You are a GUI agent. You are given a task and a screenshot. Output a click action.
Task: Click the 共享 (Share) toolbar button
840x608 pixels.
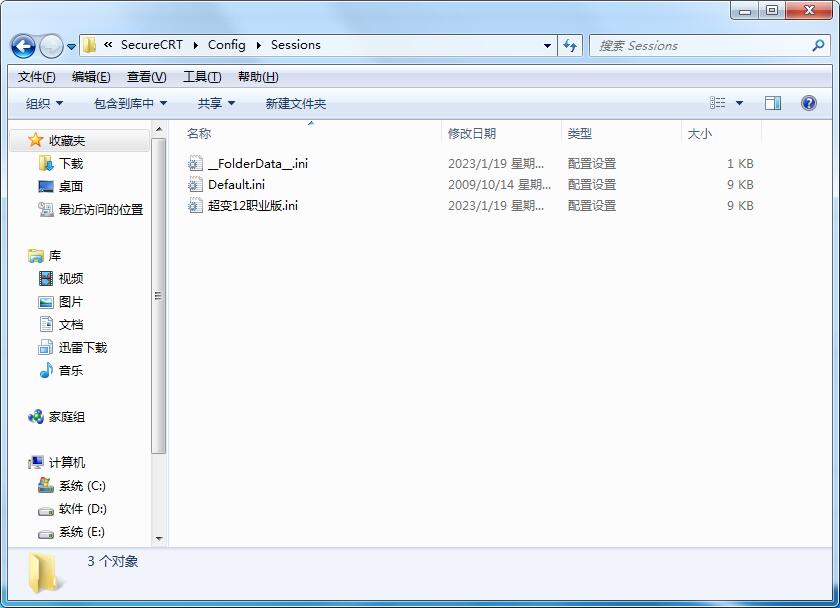click(x=213, y=102)
